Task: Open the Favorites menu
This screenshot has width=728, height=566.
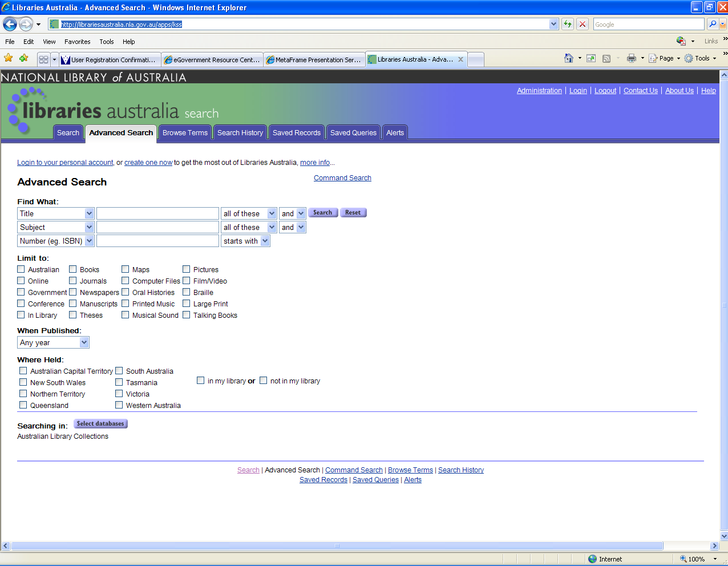Action: coord(77,42)
